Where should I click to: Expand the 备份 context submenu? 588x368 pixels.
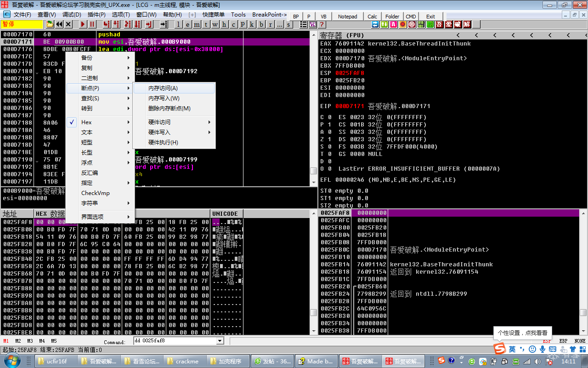(100, 57)
